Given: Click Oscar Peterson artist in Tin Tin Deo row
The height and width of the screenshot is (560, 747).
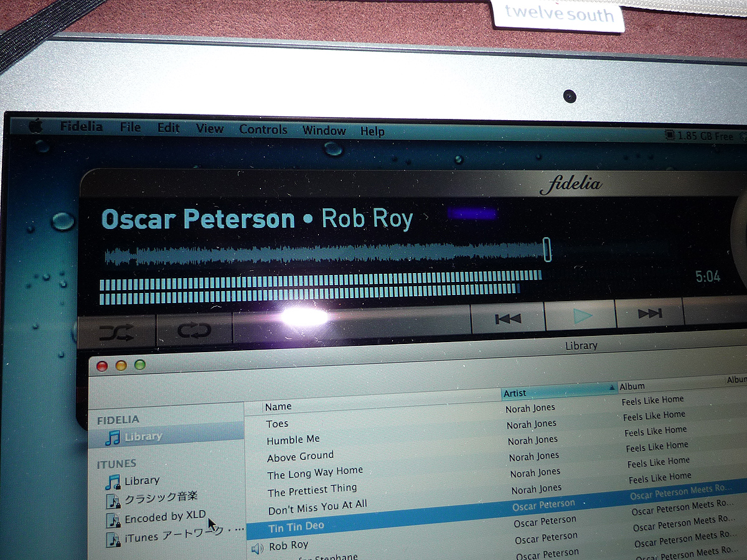Looking at the screenshot, I should [543, 505].
